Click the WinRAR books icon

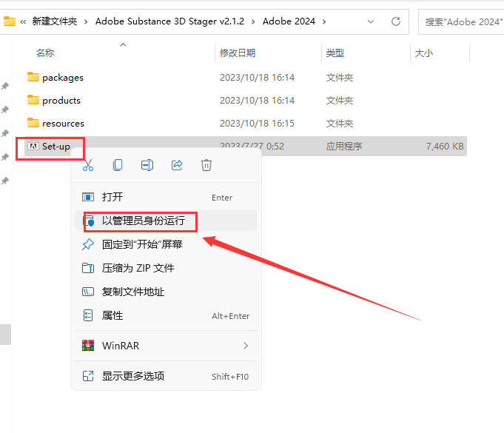88,346
